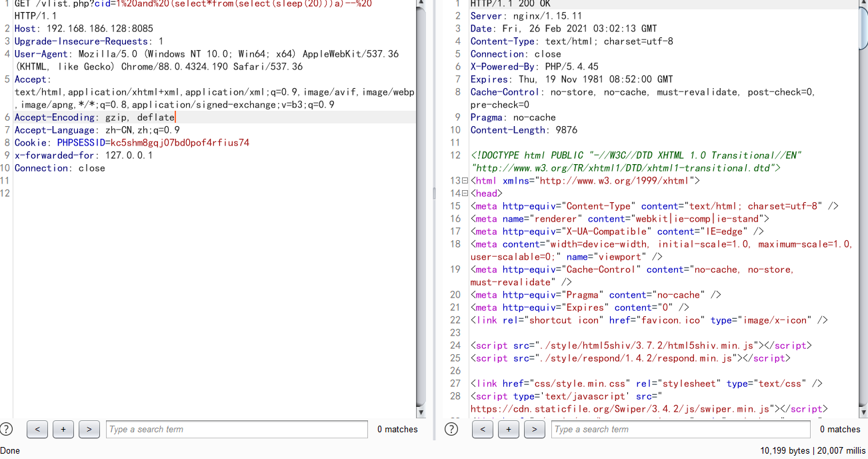Click the viewport meta tag on line 18
Screen dimensions: 868x459
click(662, 250)
